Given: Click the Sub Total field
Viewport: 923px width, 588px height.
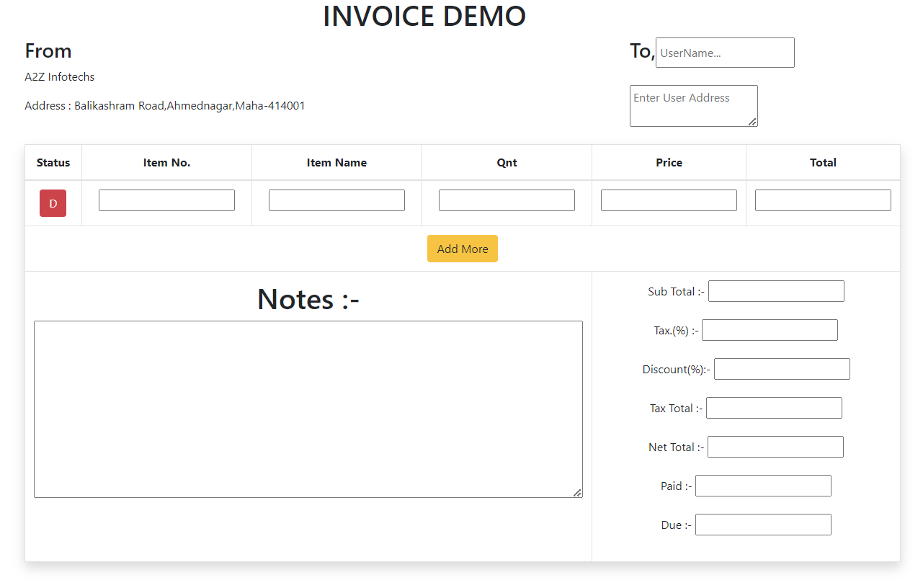Looking at the screenshot, I should (x=776, y=290).
